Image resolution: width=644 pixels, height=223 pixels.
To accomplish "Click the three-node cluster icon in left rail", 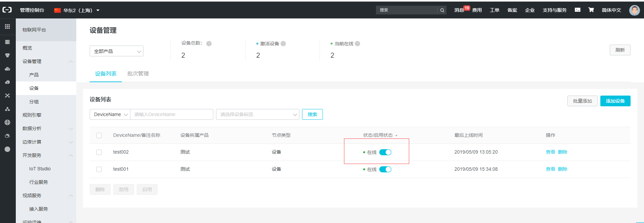I will click(7, 109).
